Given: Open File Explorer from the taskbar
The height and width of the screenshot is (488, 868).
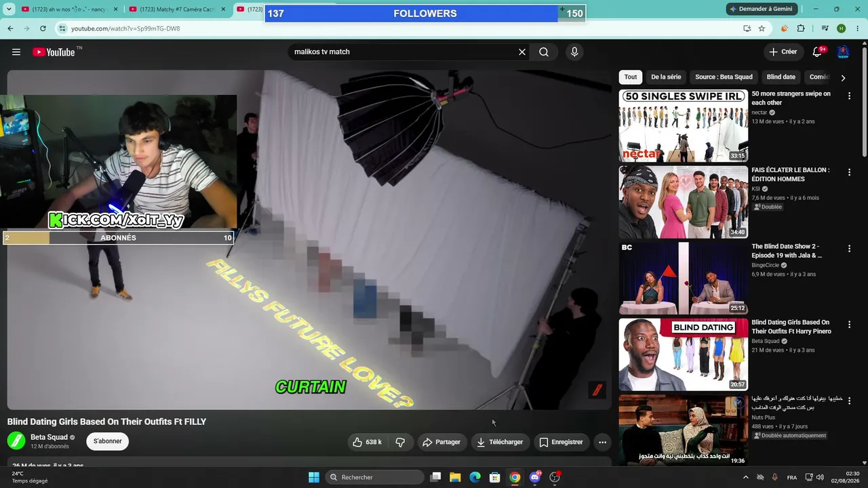Looking at the screenshot, I should click(455, 477).
